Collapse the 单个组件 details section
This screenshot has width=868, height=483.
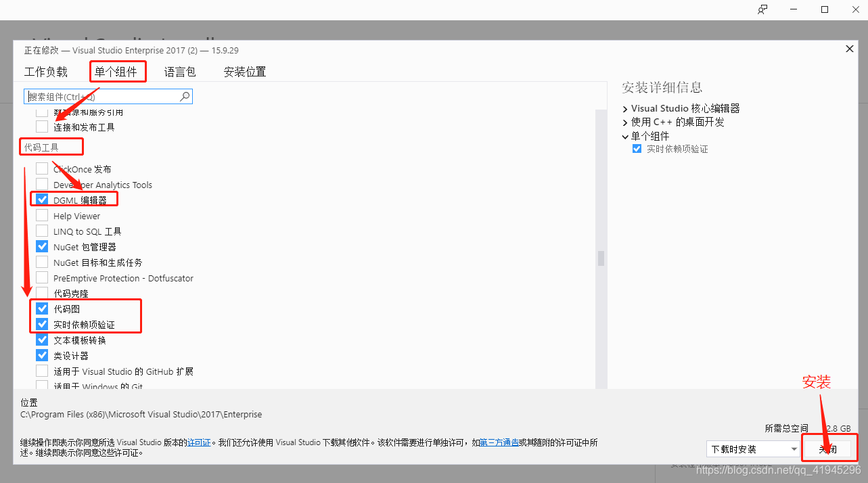click(x=625, y=136)
